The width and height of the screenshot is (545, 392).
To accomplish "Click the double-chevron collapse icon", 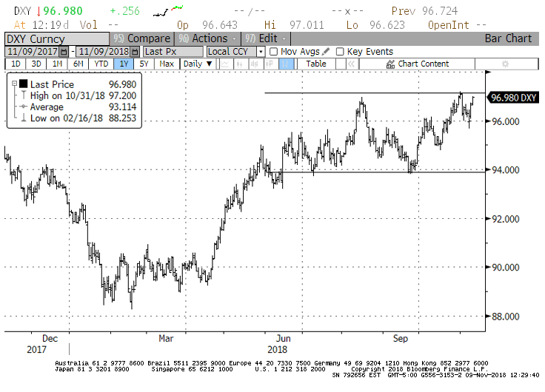I will click(352, 64).
